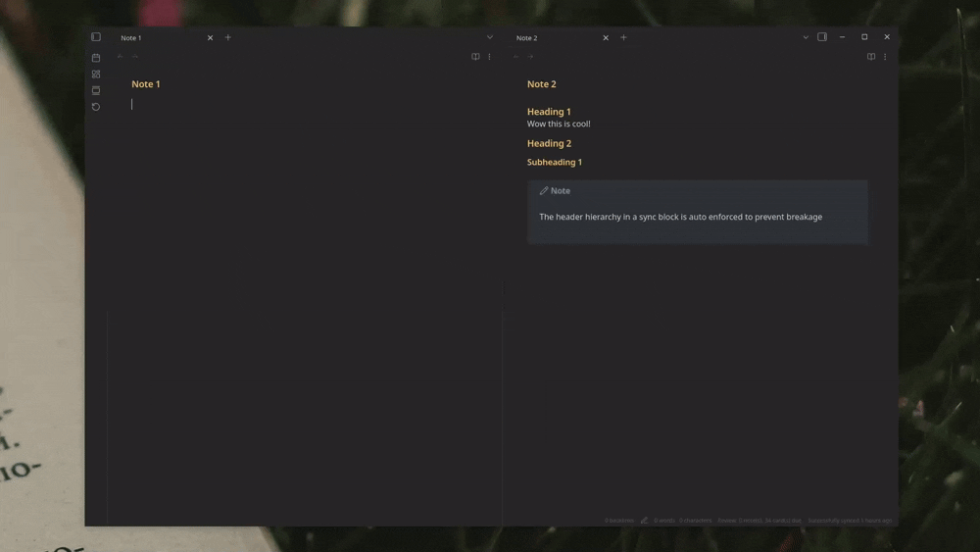Open more options menu for Note 1
Image resolution: width=980 pixels, height=552 pixels.
(x=490, y=57)
